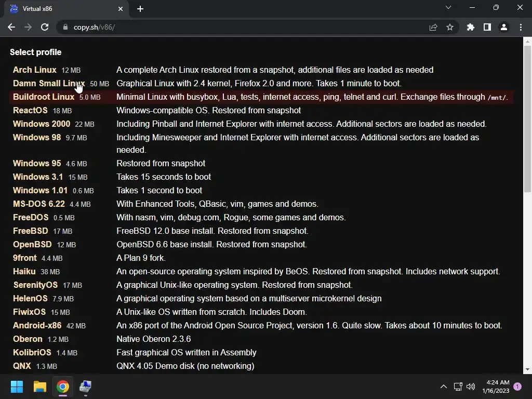Click the 'Takes 15 seconds to boot' text
This screenshot has height=399, width=532.
(x=164, y=177)
